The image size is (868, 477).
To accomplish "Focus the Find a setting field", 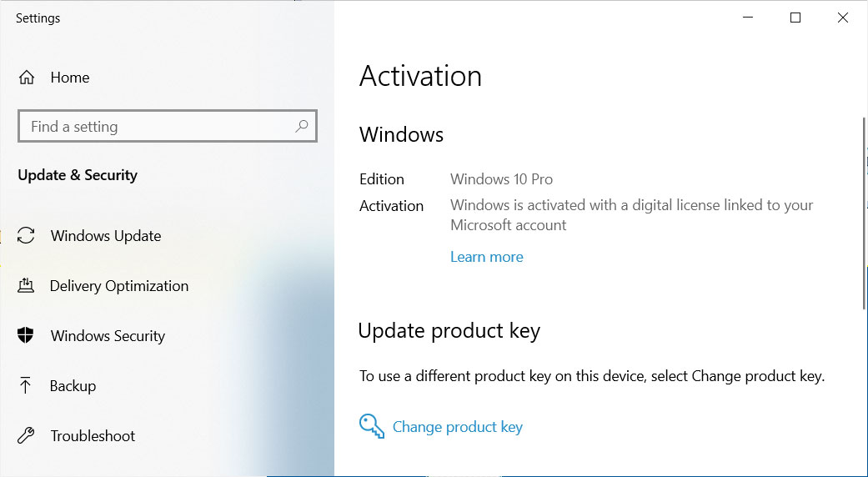I will (x=167, y=126).
